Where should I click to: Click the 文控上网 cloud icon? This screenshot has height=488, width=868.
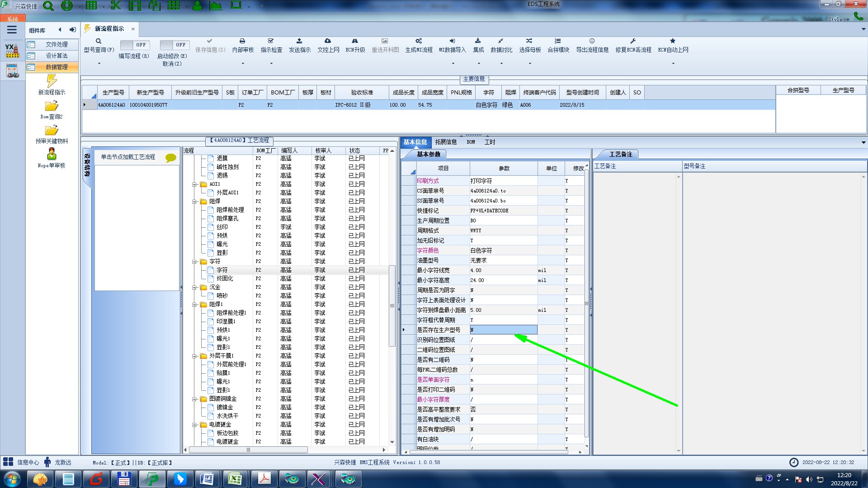pos(328,41)
